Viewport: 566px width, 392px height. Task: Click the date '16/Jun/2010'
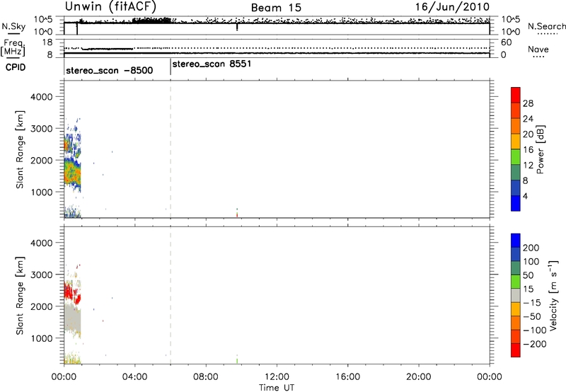click(x=452, y=7)
